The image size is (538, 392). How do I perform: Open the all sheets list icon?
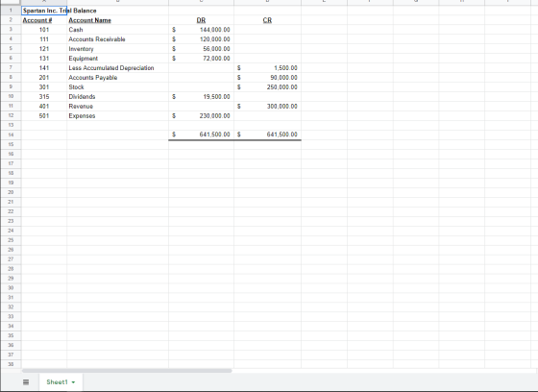(26, 382)
